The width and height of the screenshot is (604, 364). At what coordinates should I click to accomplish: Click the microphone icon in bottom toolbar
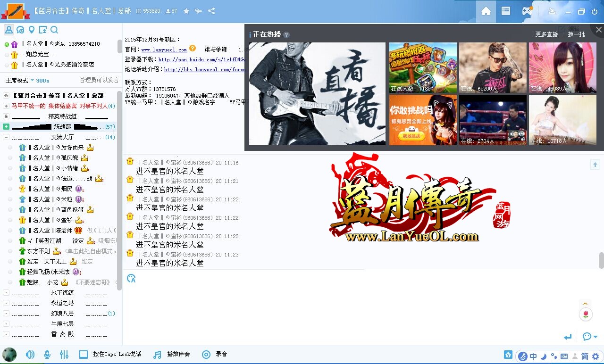47,355
